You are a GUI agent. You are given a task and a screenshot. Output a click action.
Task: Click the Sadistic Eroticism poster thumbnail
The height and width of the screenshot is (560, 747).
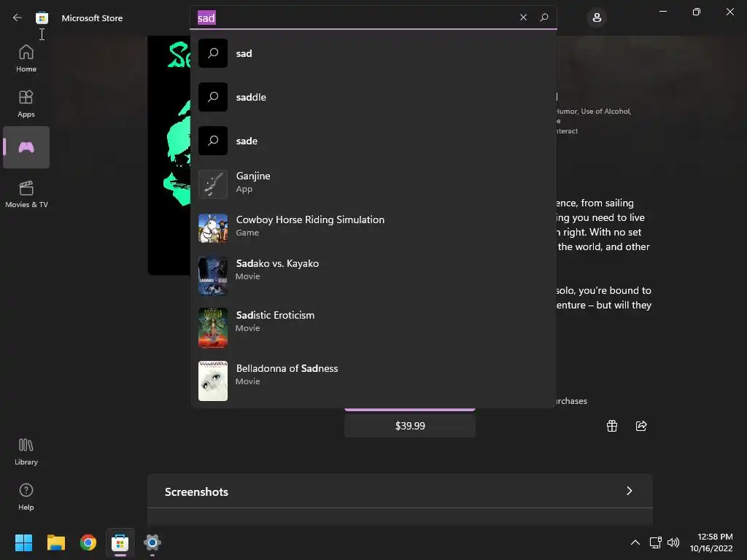(213, 327)
